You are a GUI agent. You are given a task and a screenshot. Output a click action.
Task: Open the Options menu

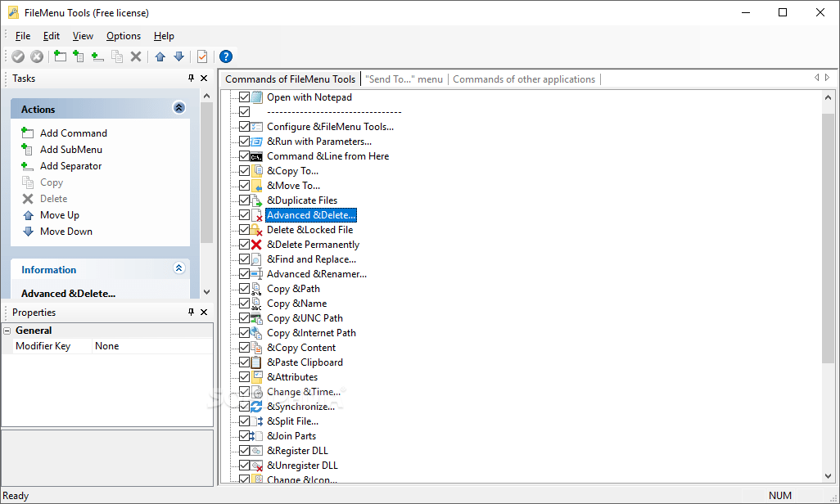[x=123, y=35]
